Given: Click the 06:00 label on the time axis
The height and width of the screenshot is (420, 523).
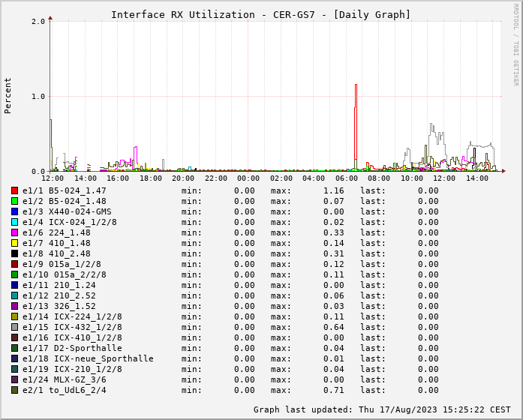Looking at the screenshot, I should click(x=346, y=178).
